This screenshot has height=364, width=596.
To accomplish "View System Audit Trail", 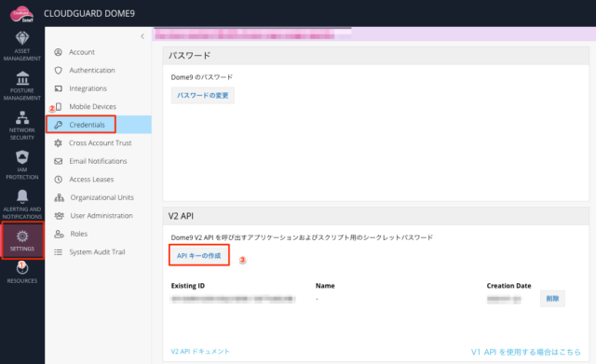I will pyautogui.click(x=98, y=252).
